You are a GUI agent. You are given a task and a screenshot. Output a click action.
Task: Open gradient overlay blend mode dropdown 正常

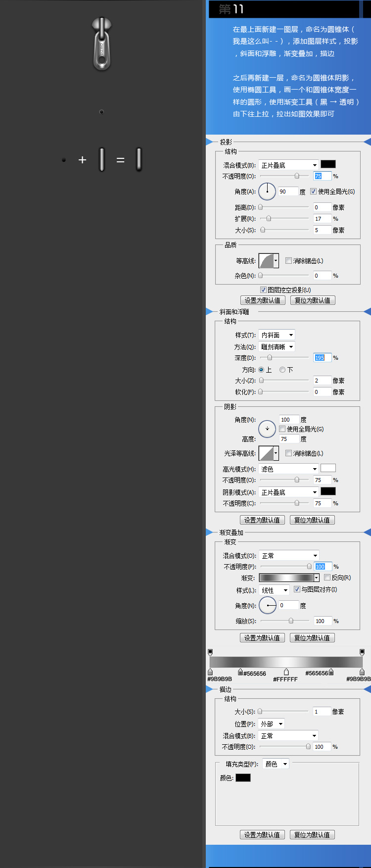point(289,556)
